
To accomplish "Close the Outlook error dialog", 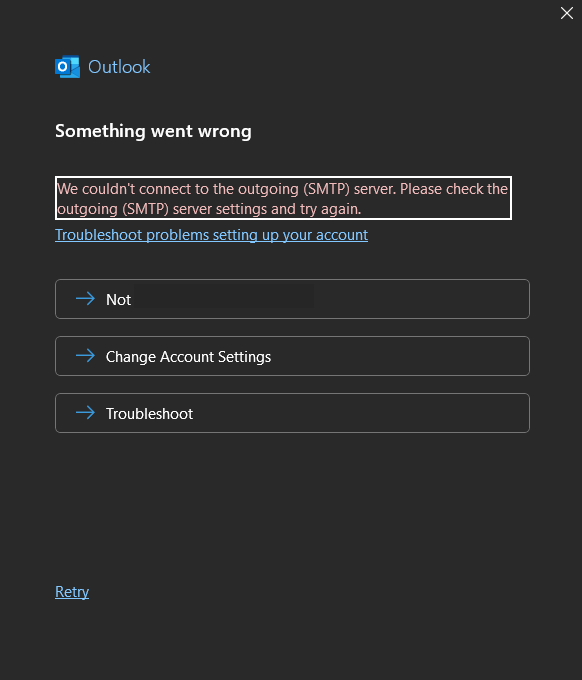I will (x=566, y=13).
